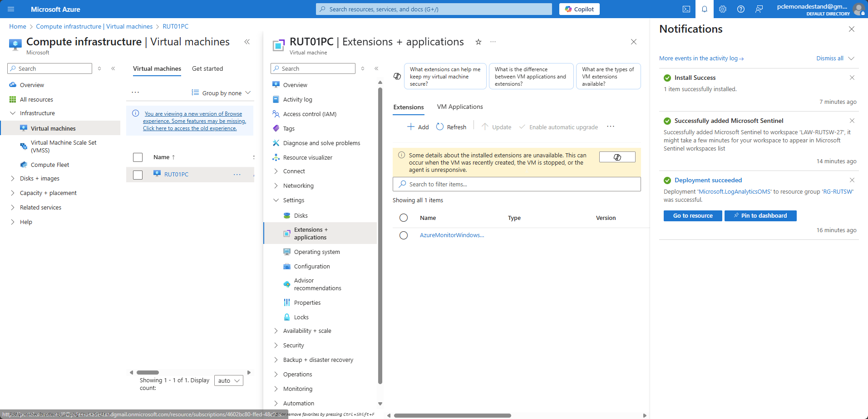Click the global search resources field
Image resolution: width=868 pixels, height=419 pixels.
[x=434, y=9]
